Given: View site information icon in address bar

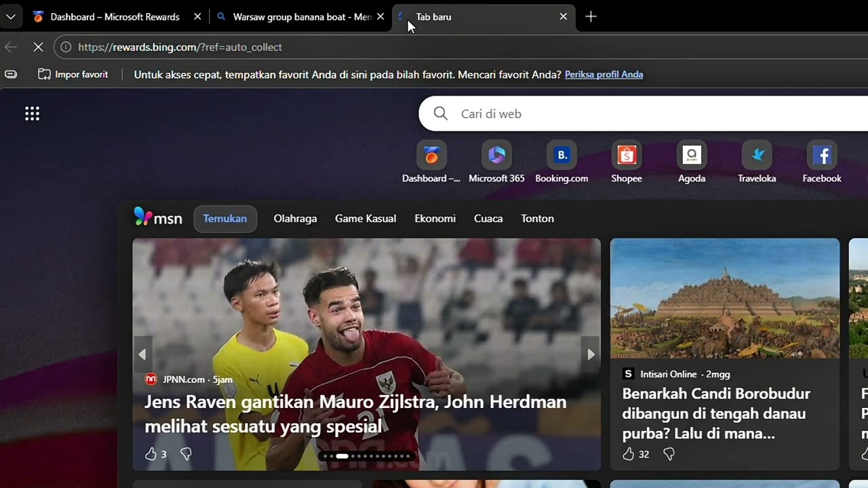Looking at the screenshot, I should (66, 47).
